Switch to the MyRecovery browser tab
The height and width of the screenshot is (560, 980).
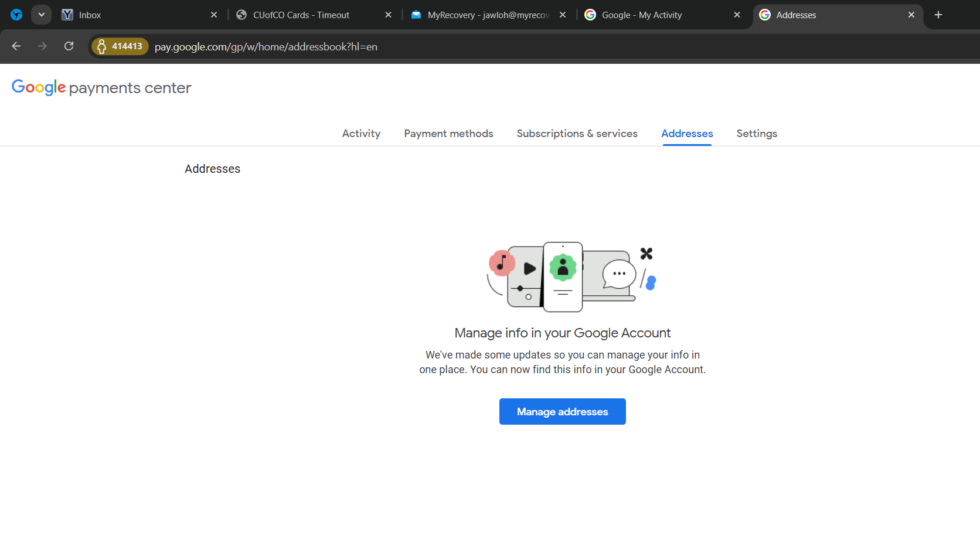click(x=484, y=15)
